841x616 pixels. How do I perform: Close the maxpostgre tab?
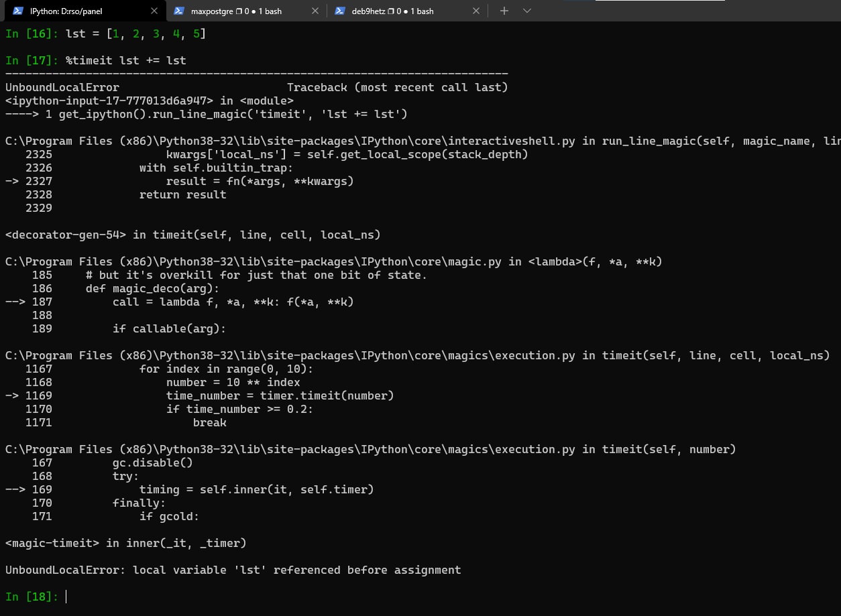click(x=315, y=11)
